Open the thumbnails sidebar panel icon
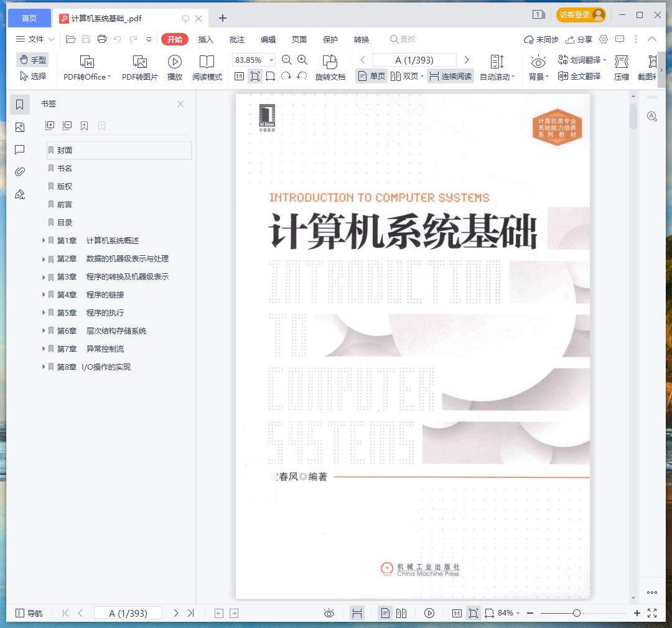672x628 pixels. point(20,128)
